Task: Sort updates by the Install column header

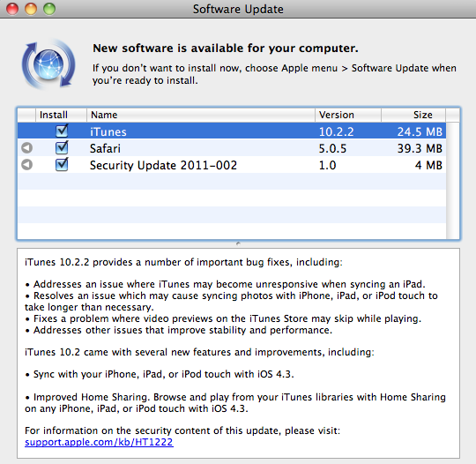Action: pos(61,115)
